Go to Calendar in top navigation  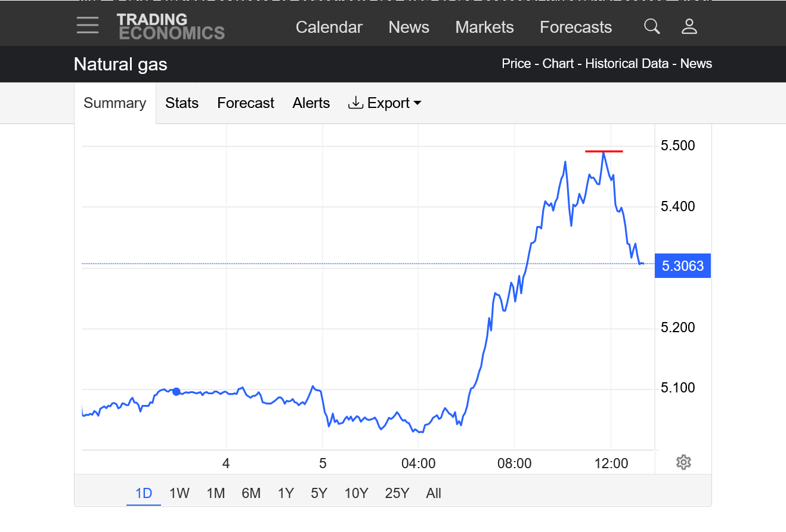click(x=329, y=27)
